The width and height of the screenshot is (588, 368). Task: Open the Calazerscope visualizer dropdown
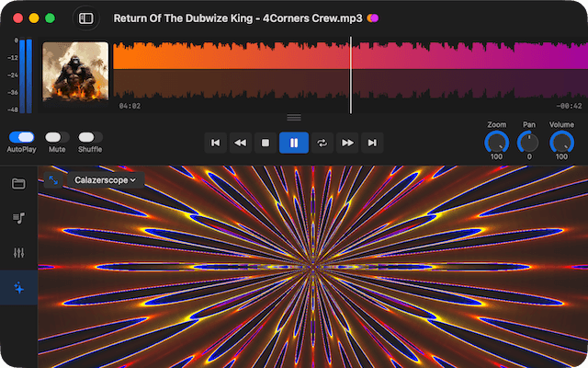point(106,180)
